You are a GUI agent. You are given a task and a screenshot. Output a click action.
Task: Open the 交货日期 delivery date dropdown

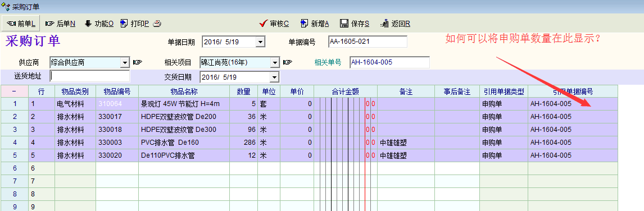(275, 77)
